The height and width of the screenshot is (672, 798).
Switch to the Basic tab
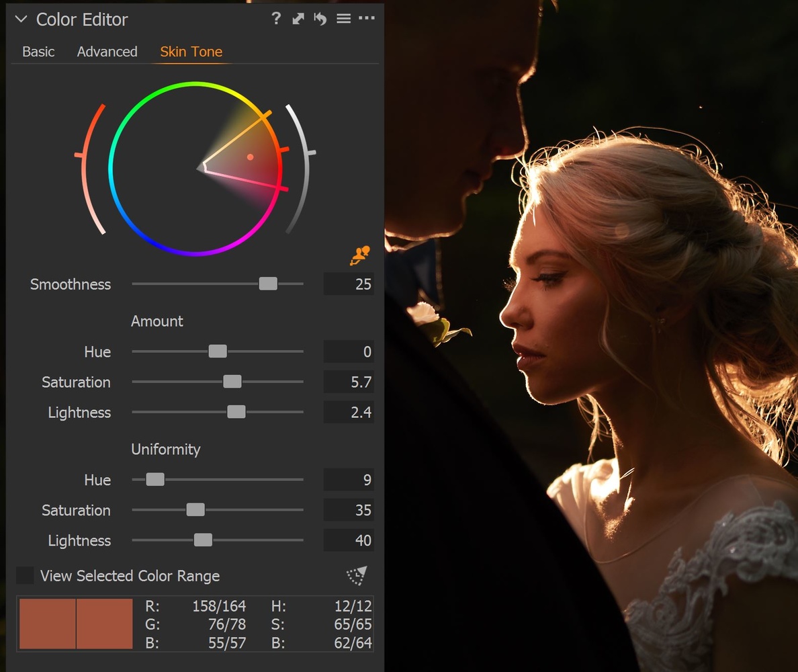tap(38, 52)
